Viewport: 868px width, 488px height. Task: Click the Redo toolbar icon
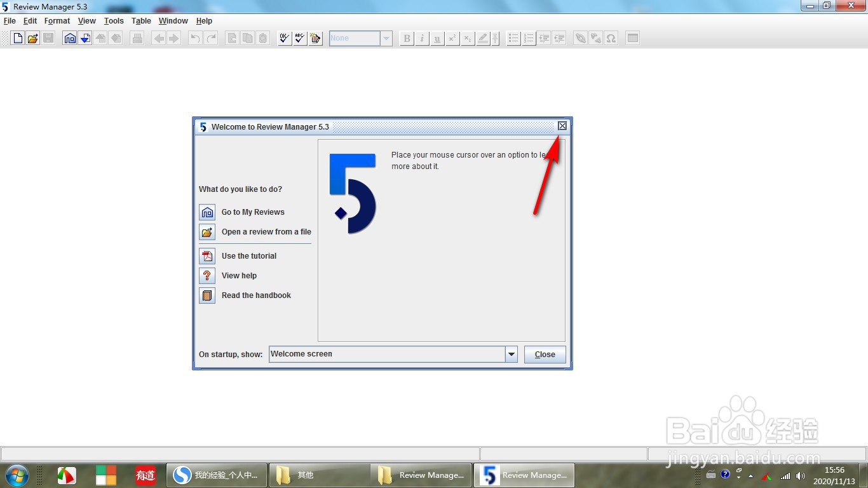[211, 38]
